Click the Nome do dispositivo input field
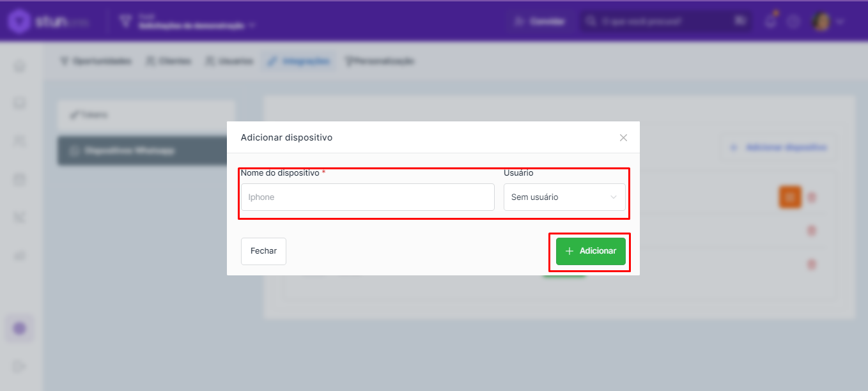Screen dimensions: 868x391 tap(368, 197)
